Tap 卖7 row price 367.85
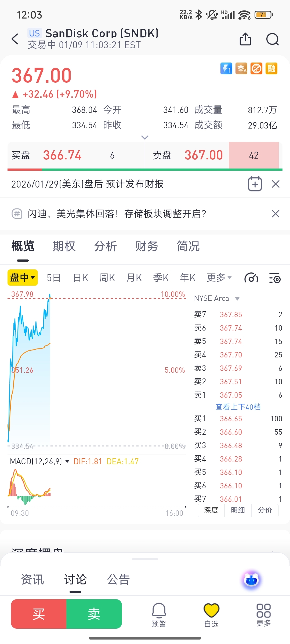Viewport: 290px width, 644px height. pos(231,314)
